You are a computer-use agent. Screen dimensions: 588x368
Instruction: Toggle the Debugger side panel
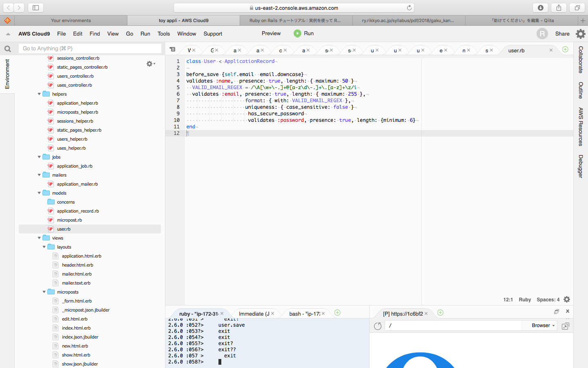pyautogui.click(x=581, y=166)
